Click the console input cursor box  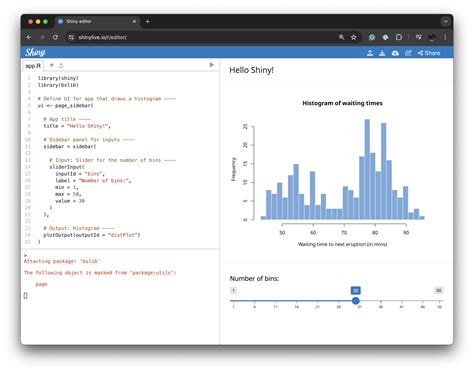click(x=26, y=296)
